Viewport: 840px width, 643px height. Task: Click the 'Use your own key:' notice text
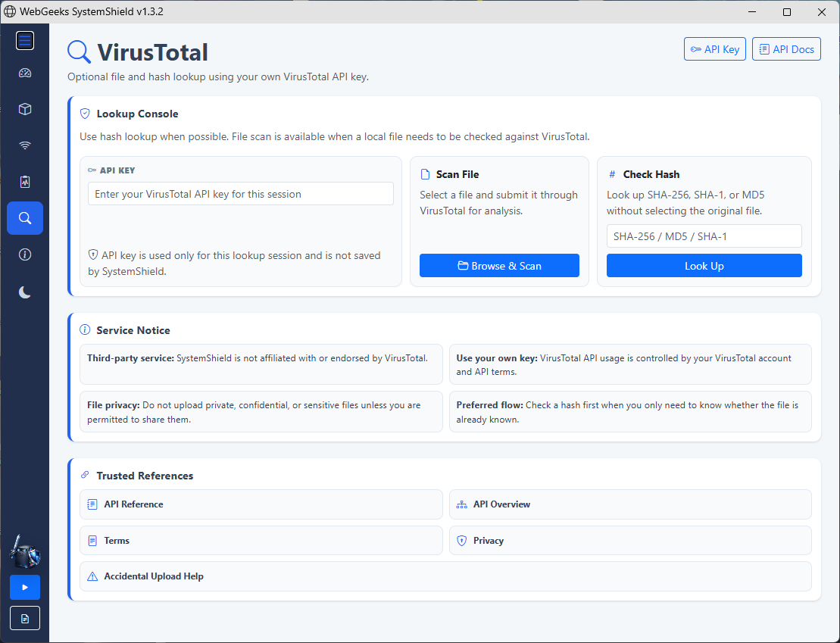pyautogui.click(x=497, y=358)
